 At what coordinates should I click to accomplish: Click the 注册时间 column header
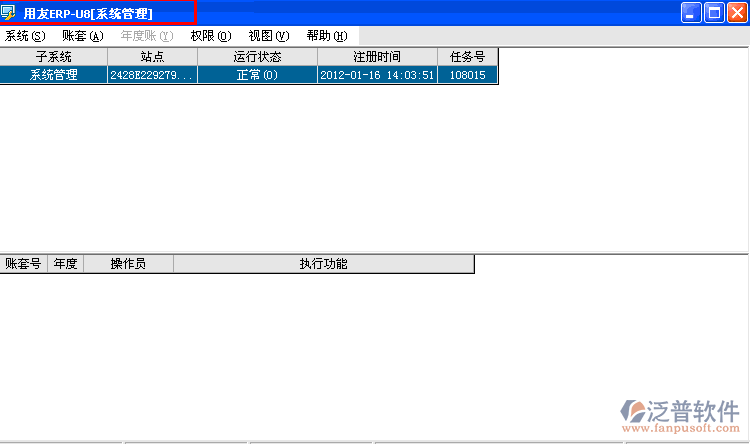[x=377, y=57]
